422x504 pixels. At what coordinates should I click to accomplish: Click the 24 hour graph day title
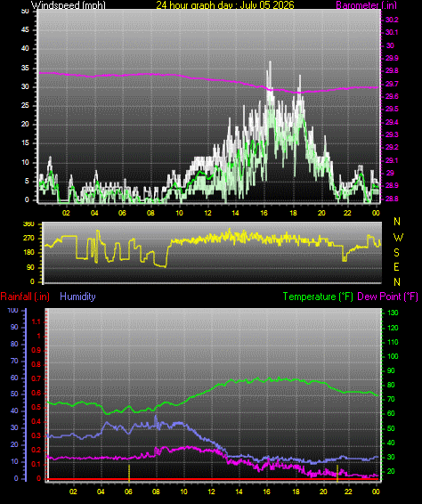click(x=225, y=4)
